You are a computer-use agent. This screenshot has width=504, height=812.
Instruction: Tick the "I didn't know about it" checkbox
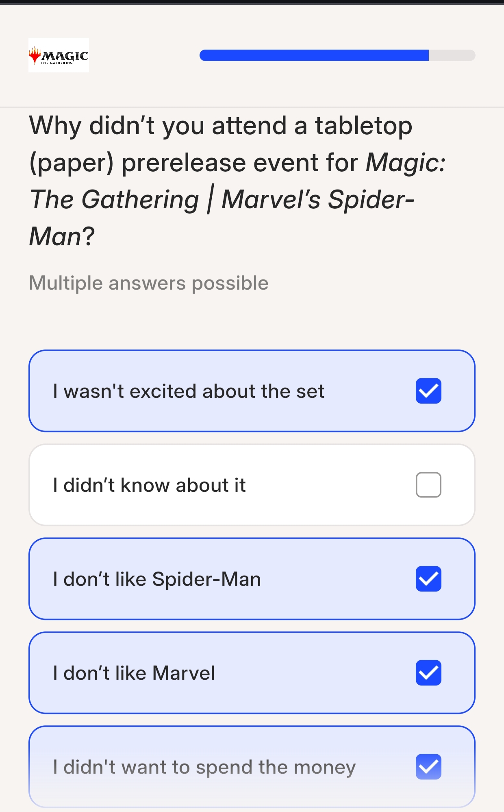428,485
